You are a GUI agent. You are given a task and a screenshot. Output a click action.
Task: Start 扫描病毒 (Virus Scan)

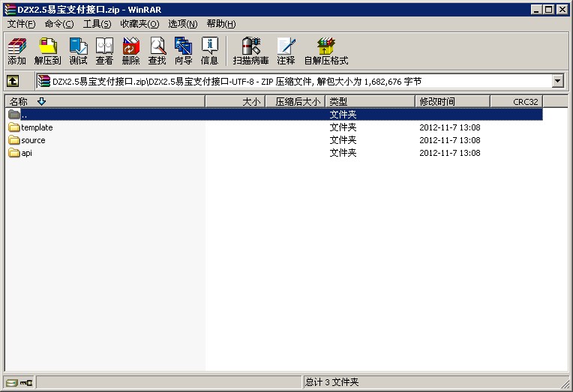click(x=250, y=51)
